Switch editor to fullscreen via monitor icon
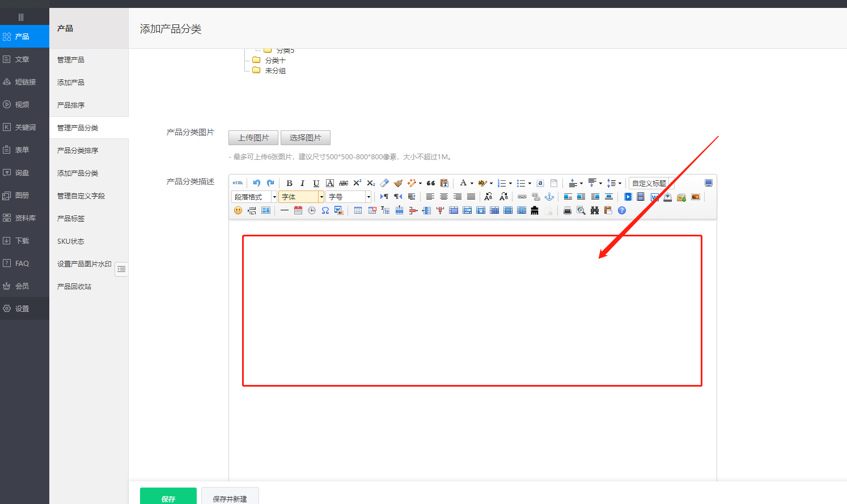847x504 pixels. 708,183
